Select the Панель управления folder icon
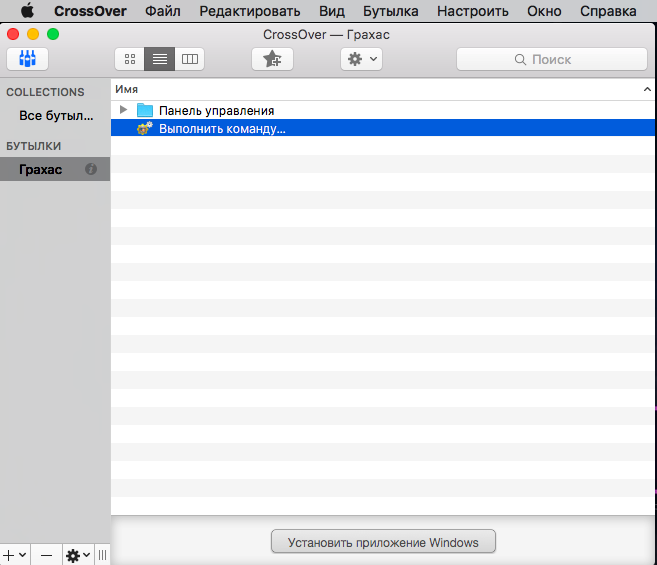657x565 pixels. [x=145, y=110]
